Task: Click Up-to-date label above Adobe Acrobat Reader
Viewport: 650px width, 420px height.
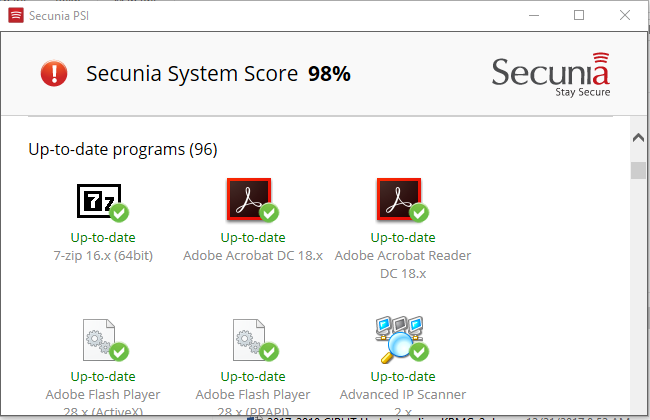Action: (x=403, y=238)
